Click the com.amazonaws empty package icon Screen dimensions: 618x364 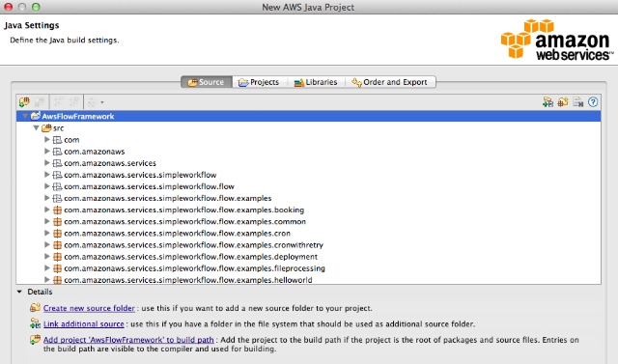pyautogui.click(x=58, y=152)
